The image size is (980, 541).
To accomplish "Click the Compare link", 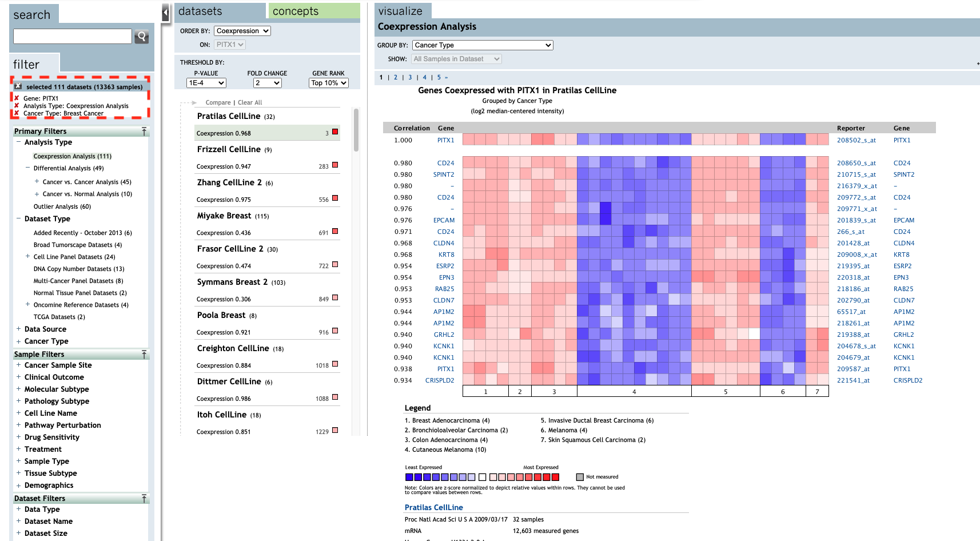I will click(218, 102).
